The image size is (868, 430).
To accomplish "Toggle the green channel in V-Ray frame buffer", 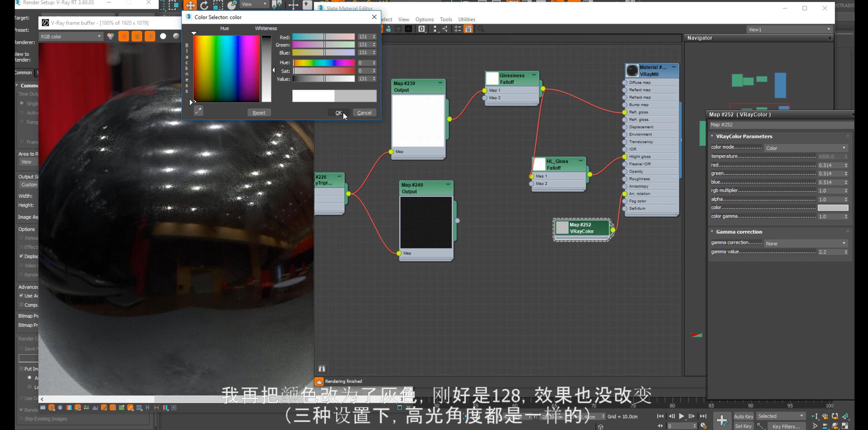I will pyautogui.click(x=137, y=36).
